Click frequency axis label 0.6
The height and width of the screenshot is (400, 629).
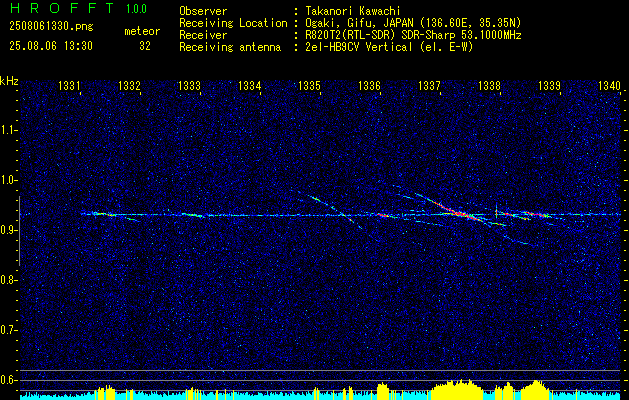click(x=8, y=380)
